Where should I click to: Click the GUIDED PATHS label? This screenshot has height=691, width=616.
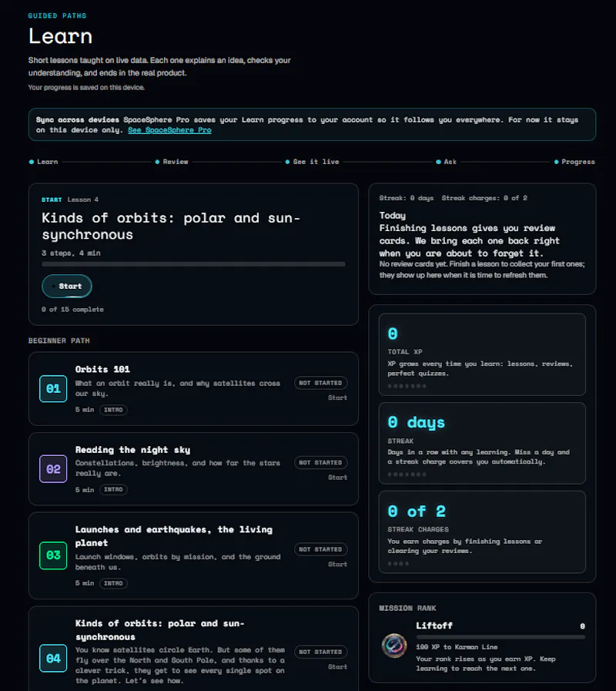click(57, 16)
